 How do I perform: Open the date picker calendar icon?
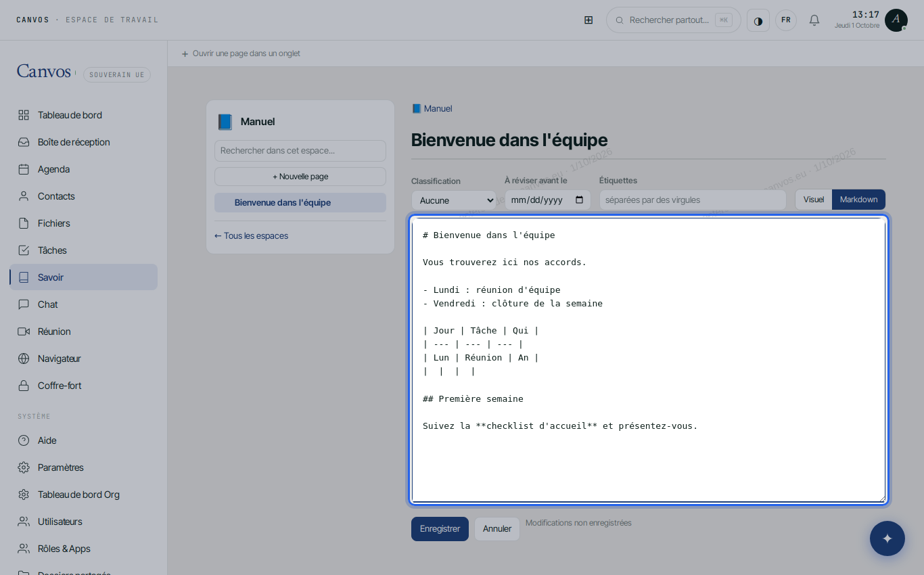[x=580, y=200]
